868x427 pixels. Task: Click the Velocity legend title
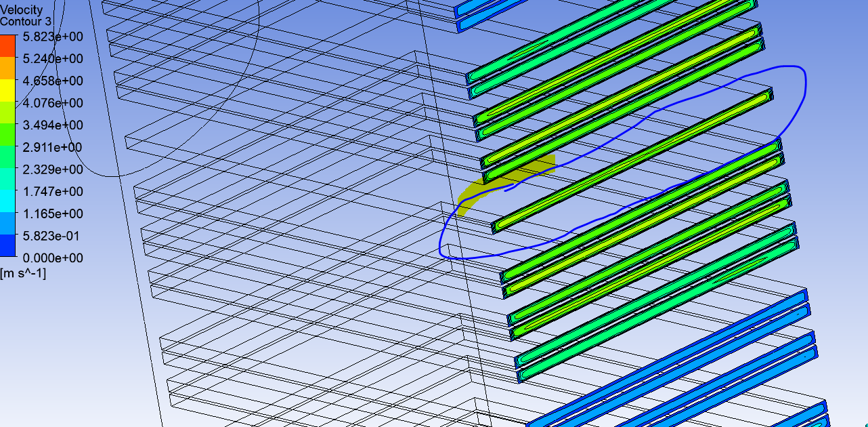(x=21, y=10)
